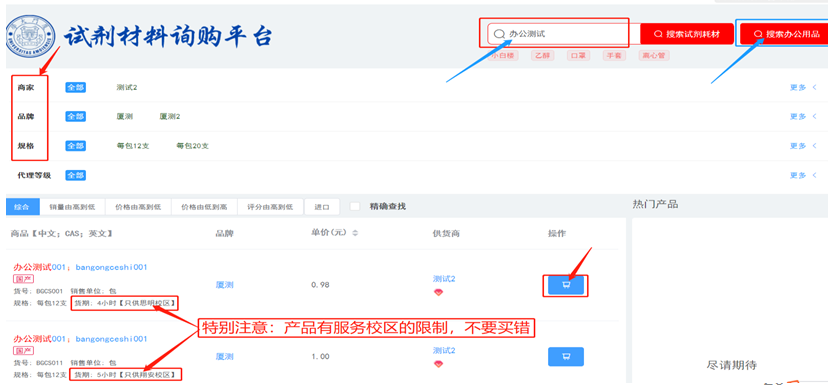Screen dimensions: 828x392
Task: Click delivery note 5小时【只供翔安校区】
Action: [x=125, y=375]
